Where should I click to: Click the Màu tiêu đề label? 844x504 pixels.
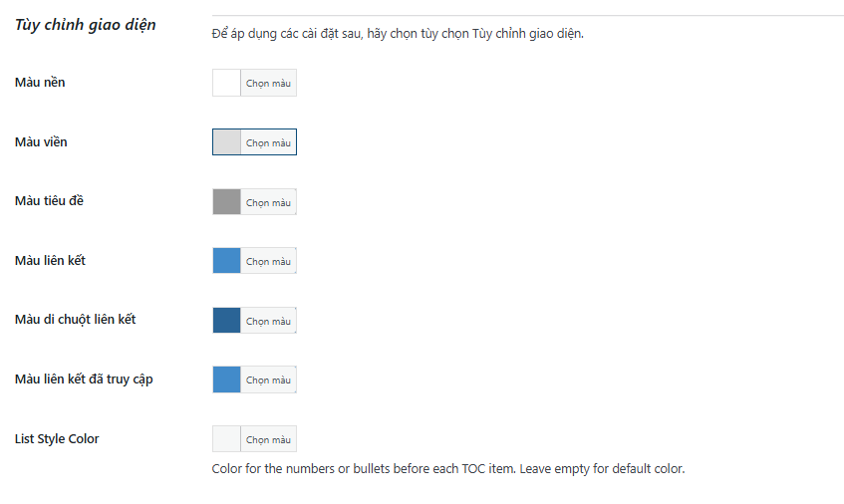[x=50, y=201]
